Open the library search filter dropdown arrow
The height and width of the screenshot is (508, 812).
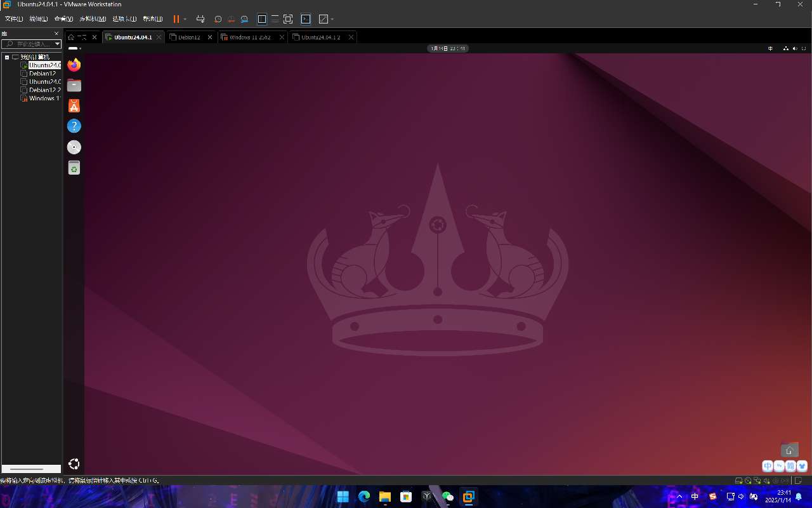point(57,44)
